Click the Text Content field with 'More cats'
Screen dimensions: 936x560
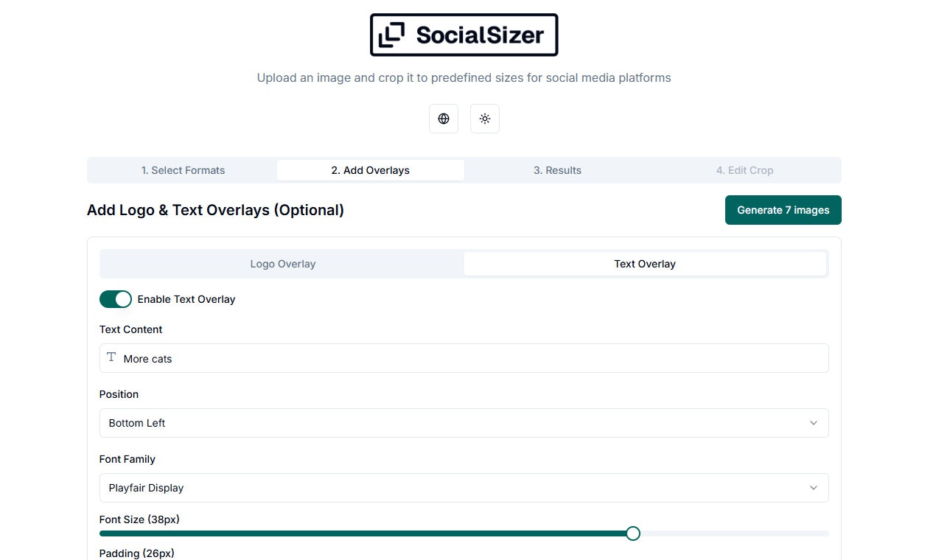click(x=464, y=358)
